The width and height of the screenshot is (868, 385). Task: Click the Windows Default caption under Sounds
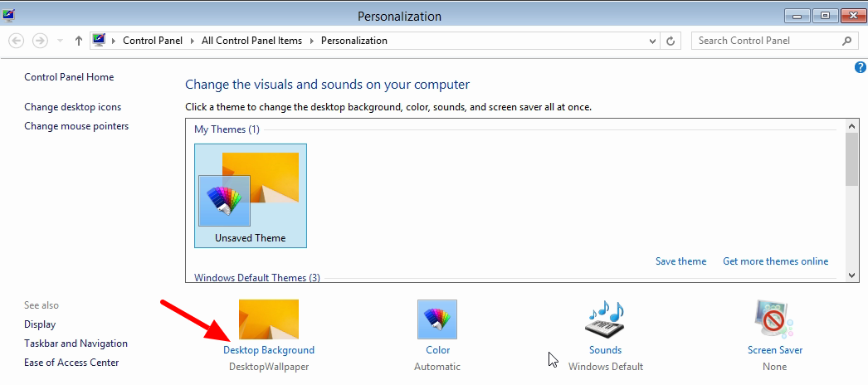point(606,367)
